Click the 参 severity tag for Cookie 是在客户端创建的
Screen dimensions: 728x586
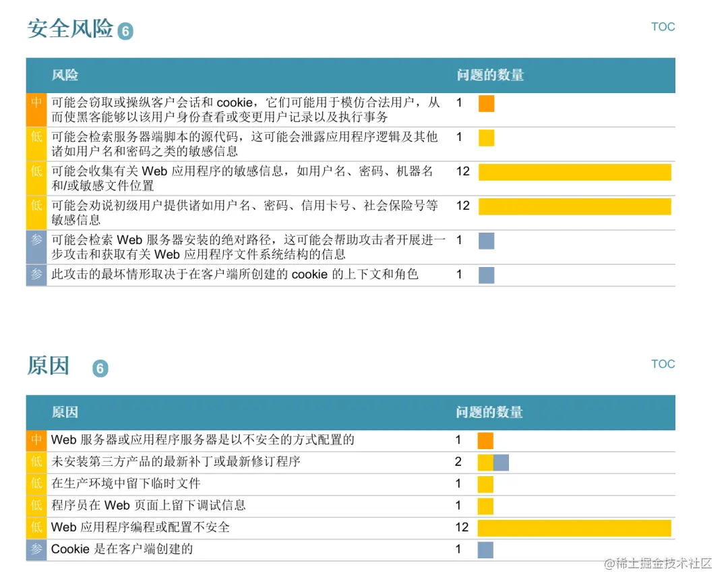pyautogui.click(x=36, y=550)
